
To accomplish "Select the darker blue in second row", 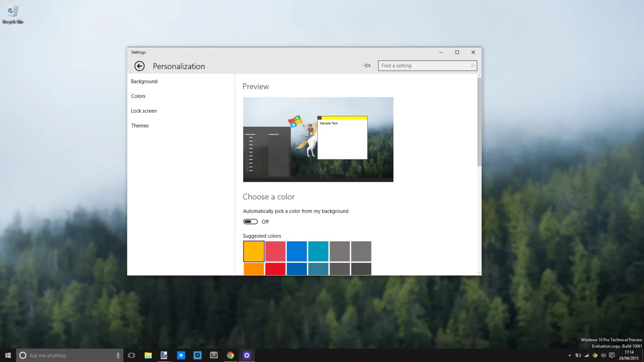I will (297, 269).
